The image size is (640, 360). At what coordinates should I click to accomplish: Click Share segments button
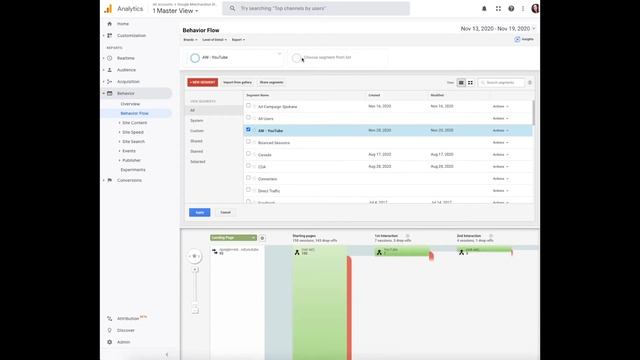pyautogui.click(x=271, y=82)
